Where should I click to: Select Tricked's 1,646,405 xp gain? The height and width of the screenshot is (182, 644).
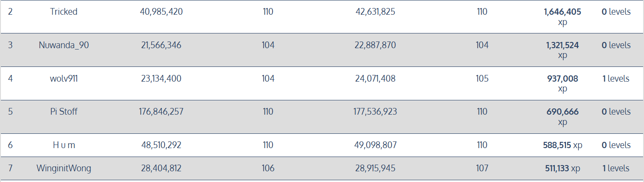click(x=562, y=12)
